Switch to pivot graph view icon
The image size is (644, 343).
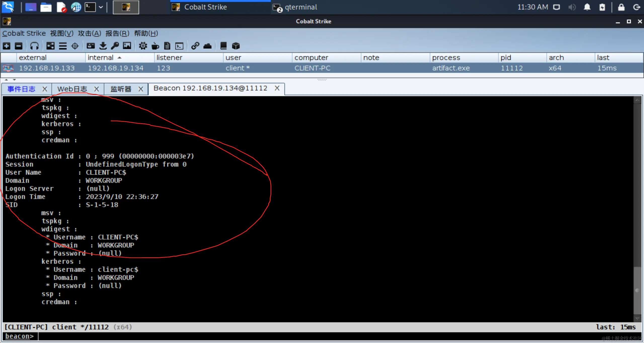click(50, 46)
